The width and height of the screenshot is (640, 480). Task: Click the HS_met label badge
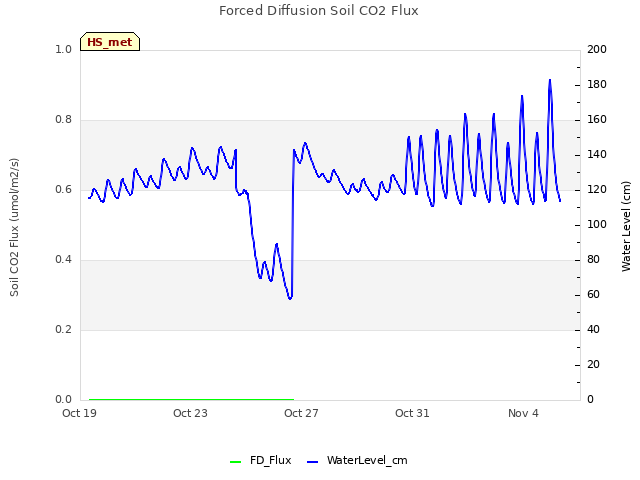(x=110, y=42)
